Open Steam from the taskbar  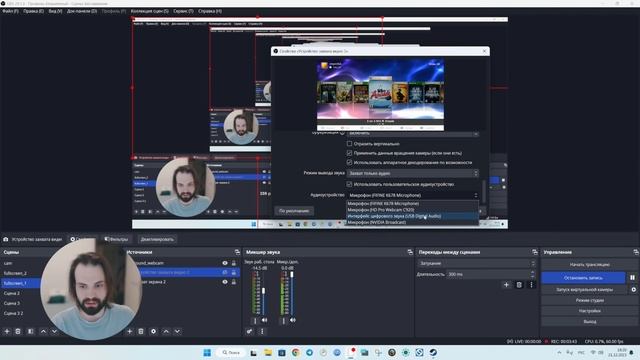click(433, 352)
